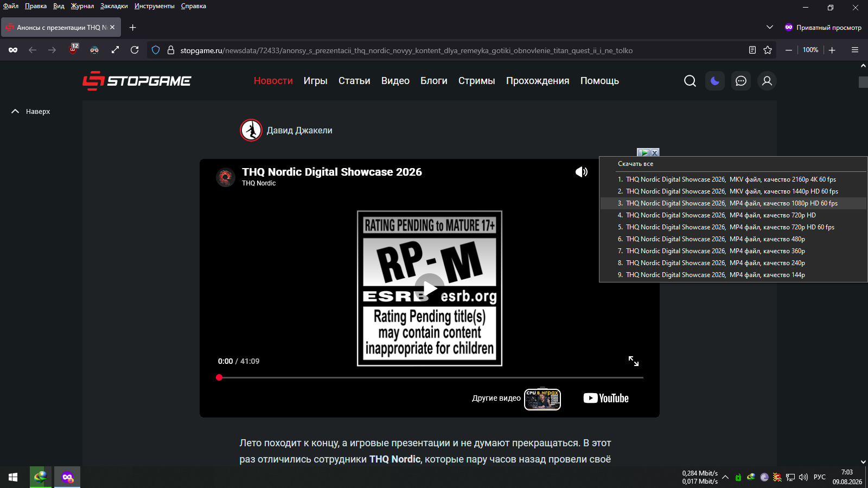Open the taskbar volume speaker icon

coord(803,477)
